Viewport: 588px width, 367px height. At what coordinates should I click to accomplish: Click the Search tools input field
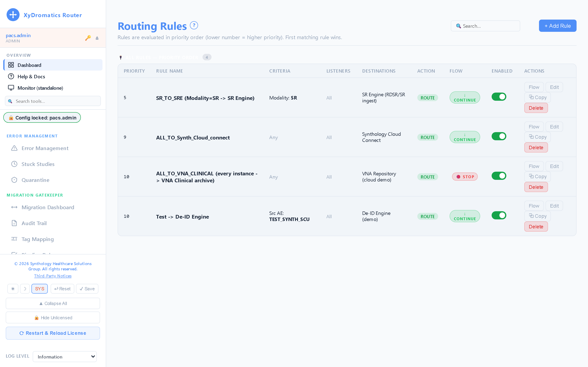coord(53,101)
